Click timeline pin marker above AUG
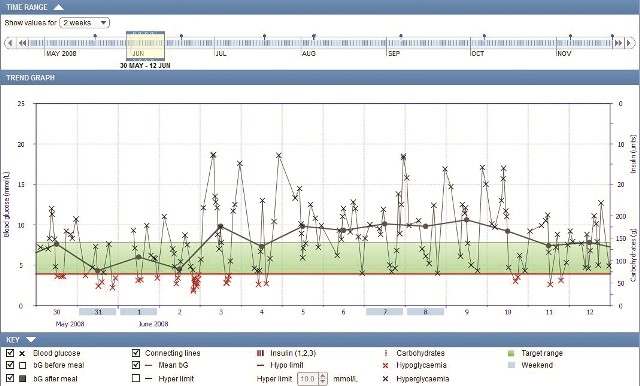Image resolution: width=640 pixels, height=386 pixels. point(313,37)
